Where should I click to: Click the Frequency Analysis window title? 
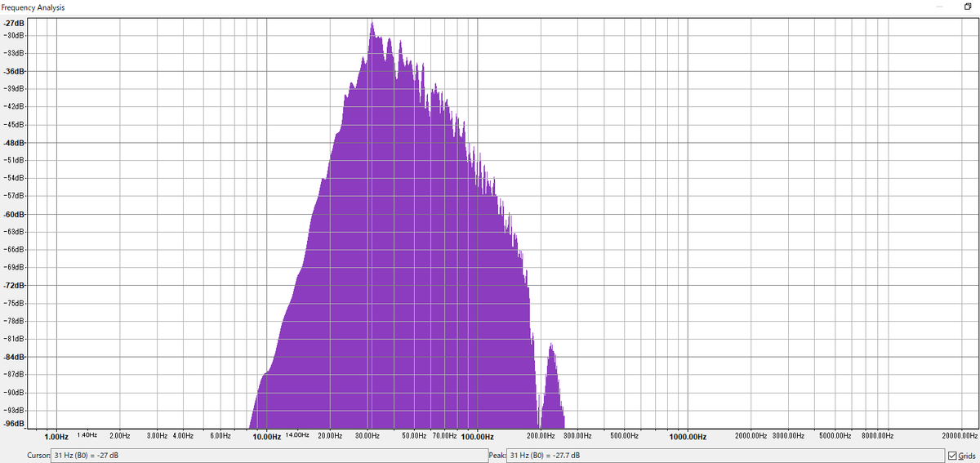pos(33,7)
